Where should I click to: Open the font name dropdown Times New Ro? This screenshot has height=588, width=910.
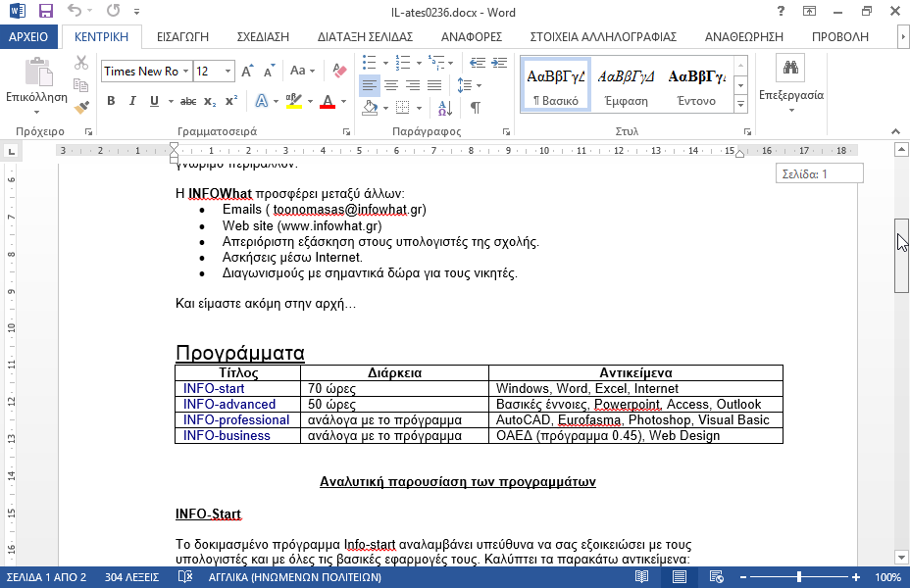coord(185,72)
